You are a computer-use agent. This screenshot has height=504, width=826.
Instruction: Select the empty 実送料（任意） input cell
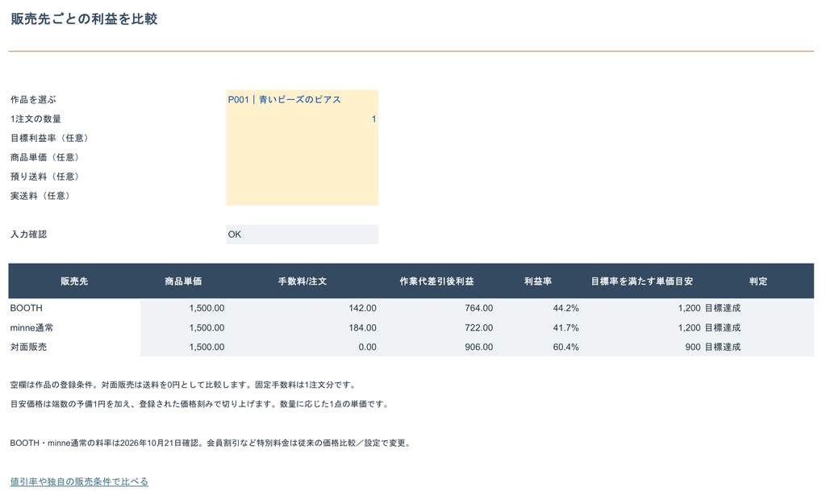tap(302, 196)
